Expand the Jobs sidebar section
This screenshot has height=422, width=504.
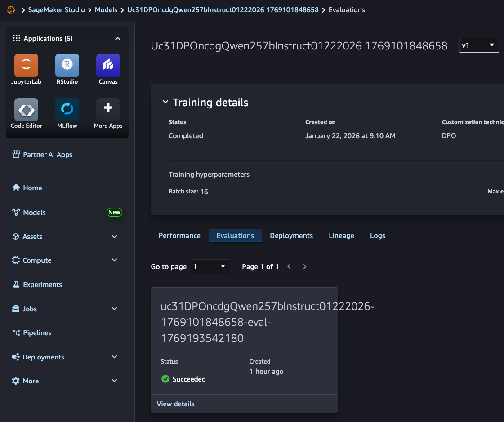[x=114, y=309]
